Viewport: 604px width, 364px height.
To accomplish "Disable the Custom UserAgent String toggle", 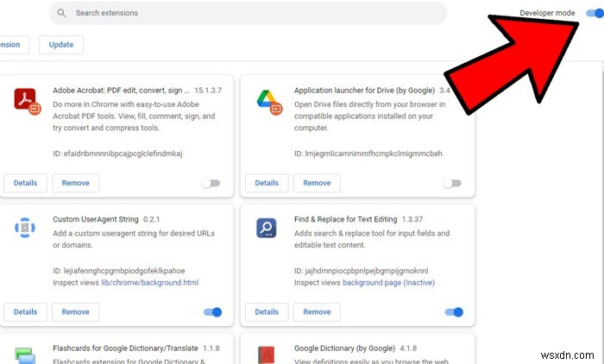I will (212, 312).
